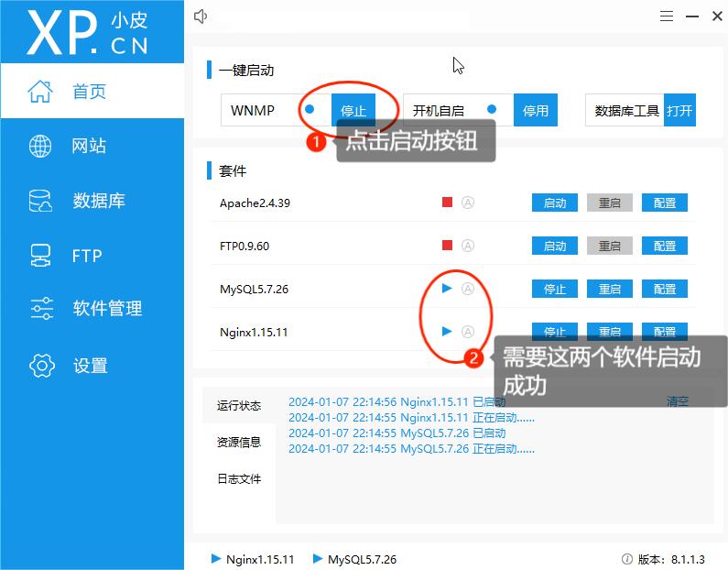Switch to the 资源信息 tab
The width and height of the screenshot is (728, 570).
click(239, 442)
